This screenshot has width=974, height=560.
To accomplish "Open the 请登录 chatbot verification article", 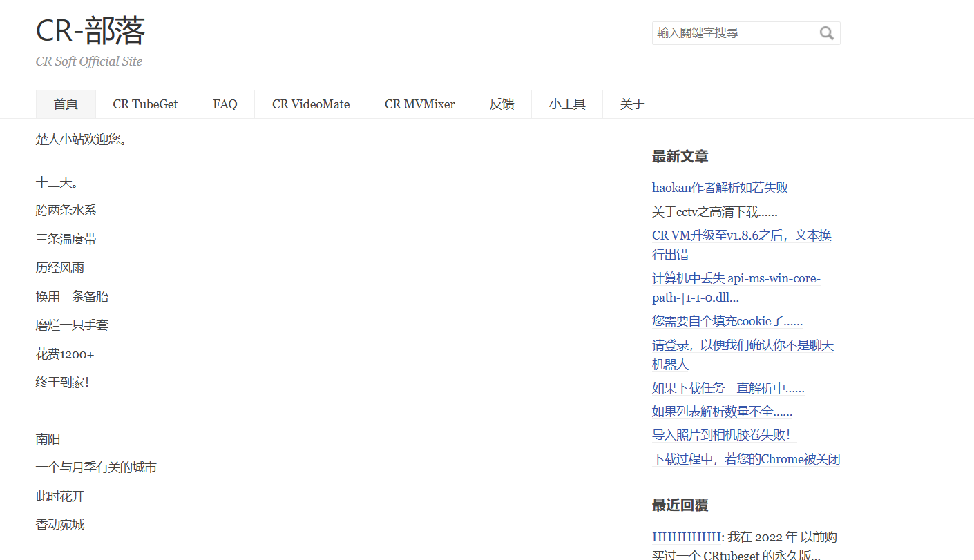I will (743, 345).
